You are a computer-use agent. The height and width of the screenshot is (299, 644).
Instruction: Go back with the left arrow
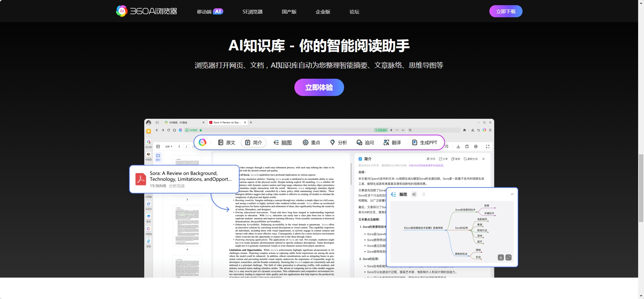(x=157, y=130)
